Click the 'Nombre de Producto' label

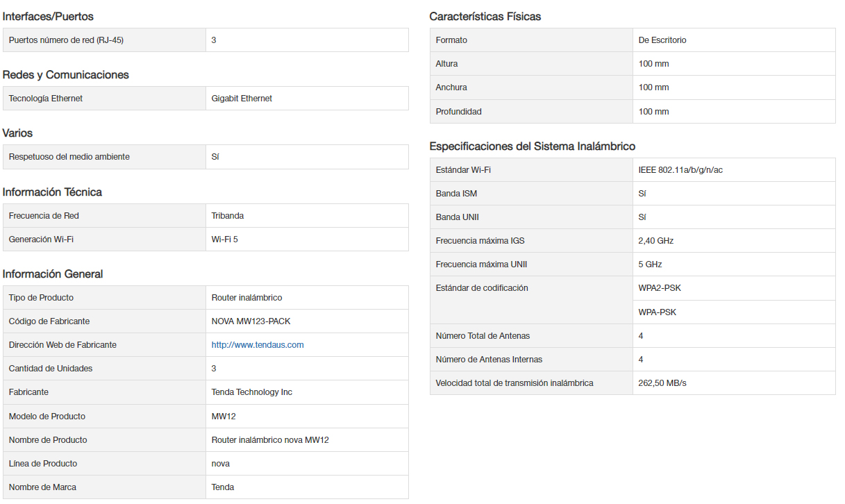click(x=48, y=440)
